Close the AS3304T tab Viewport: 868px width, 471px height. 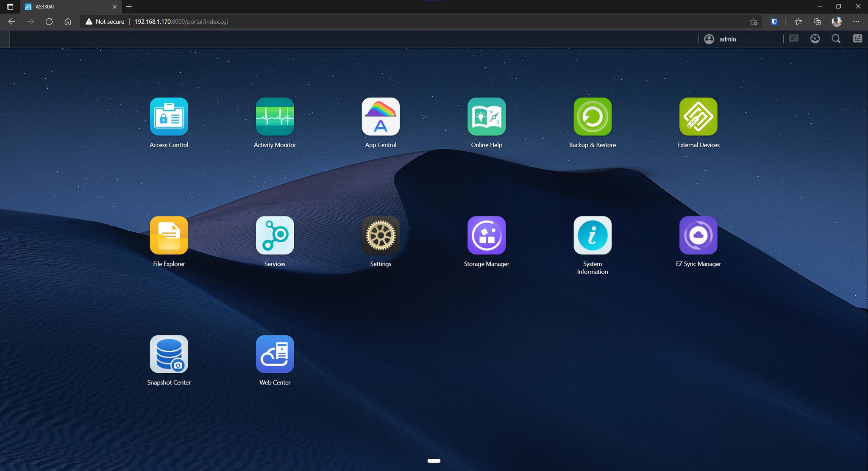coord(114,7)
